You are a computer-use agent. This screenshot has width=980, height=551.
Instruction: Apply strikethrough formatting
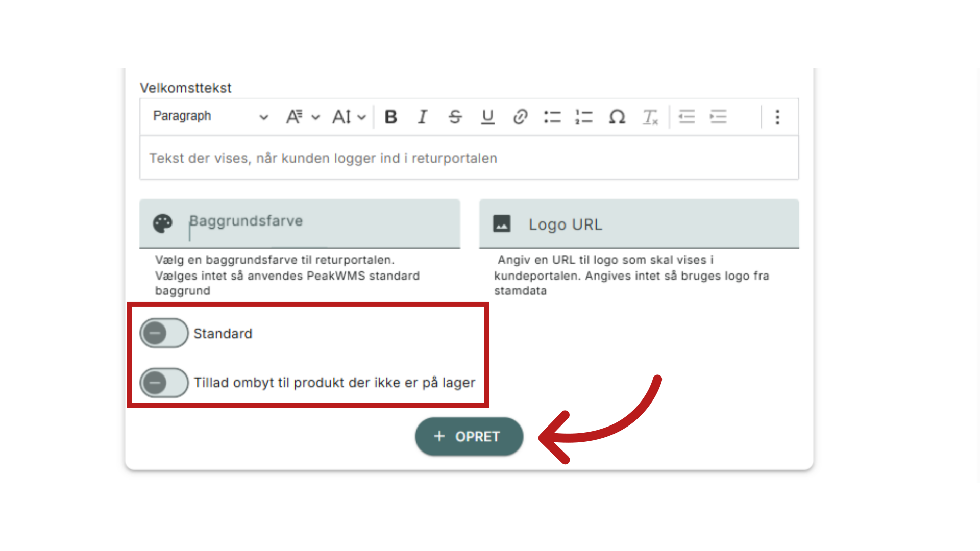pos(455,117)
